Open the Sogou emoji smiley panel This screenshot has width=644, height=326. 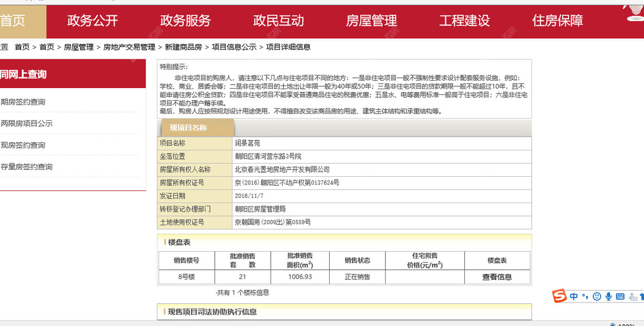tap(596, 296)
